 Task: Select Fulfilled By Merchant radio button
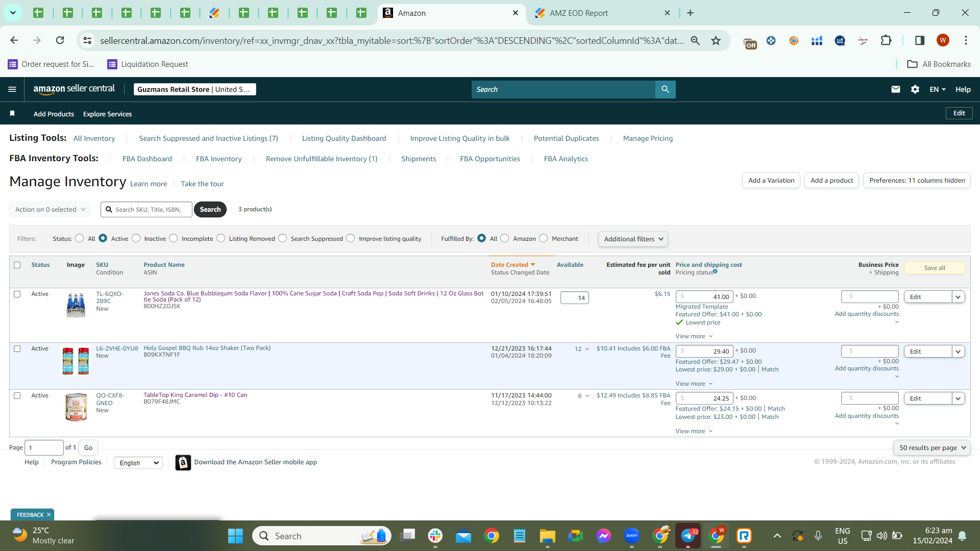[x=544, y=238]
